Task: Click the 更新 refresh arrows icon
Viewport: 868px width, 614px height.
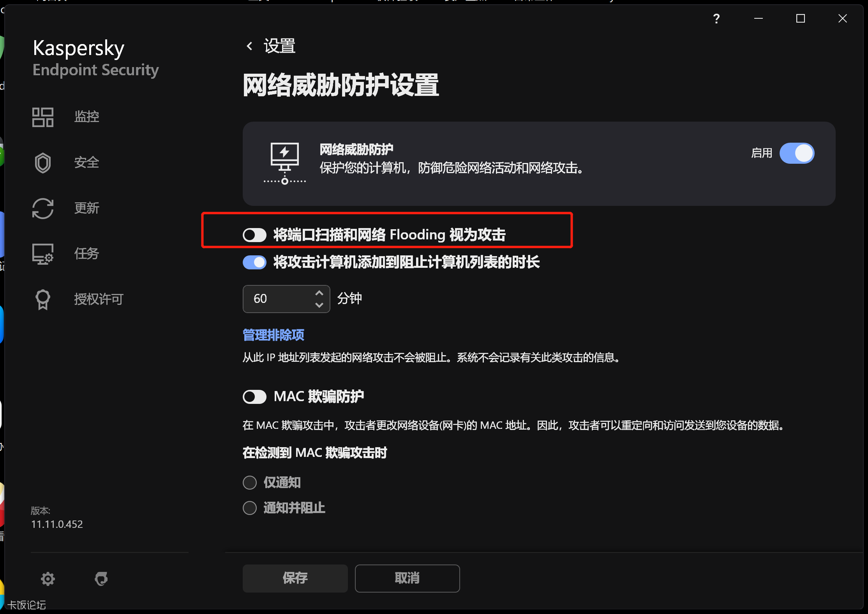Action: pos(43,208)
